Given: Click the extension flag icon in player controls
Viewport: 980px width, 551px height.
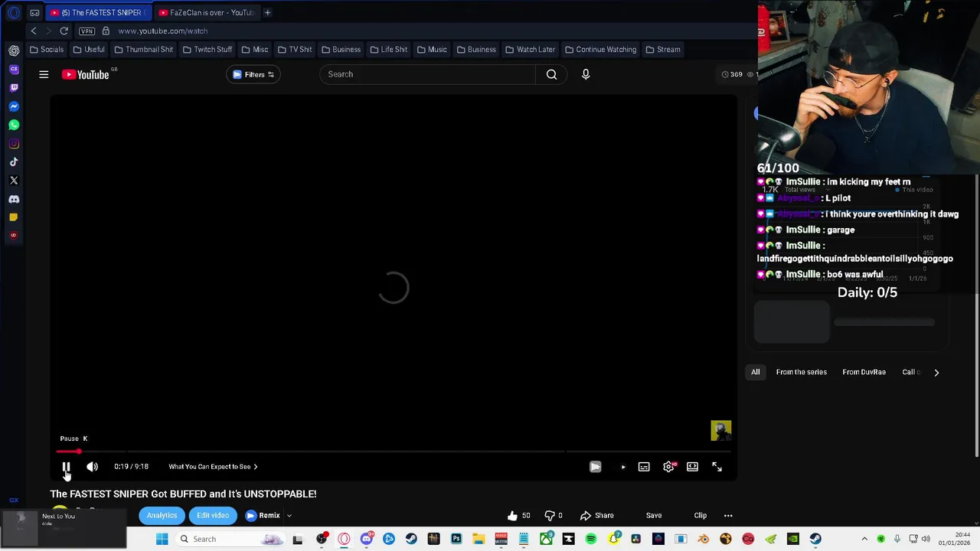Looking at the screenshot, I should pos(595,467).
